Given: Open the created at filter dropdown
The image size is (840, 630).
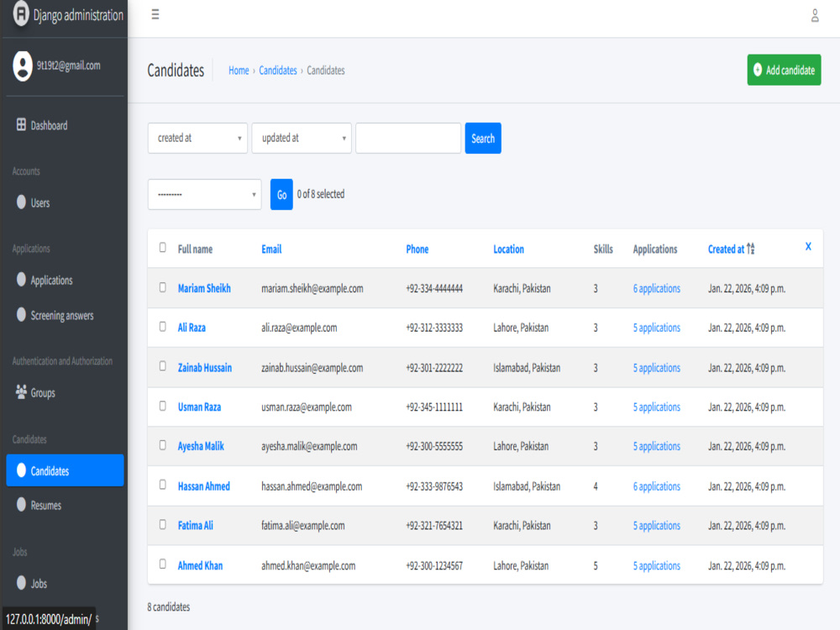Looking at the screenshot, I should [197, 139].
